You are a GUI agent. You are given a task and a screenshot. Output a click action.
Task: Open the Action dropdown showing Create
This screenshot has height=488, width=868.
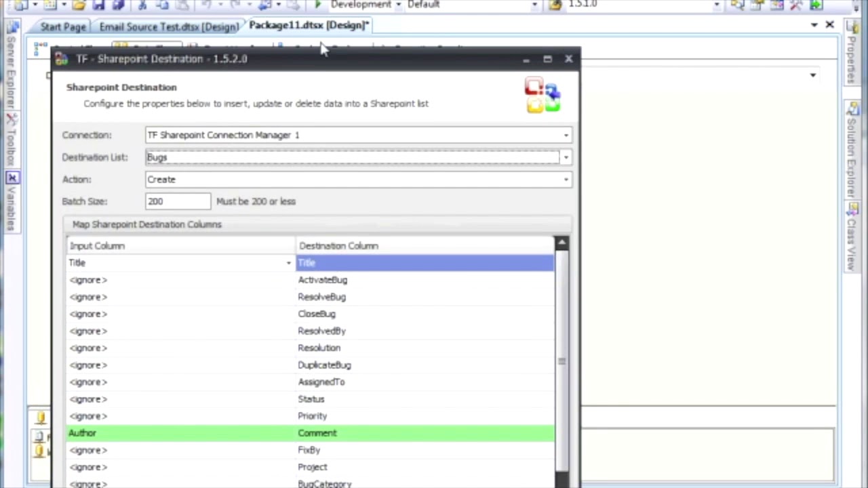566,180
